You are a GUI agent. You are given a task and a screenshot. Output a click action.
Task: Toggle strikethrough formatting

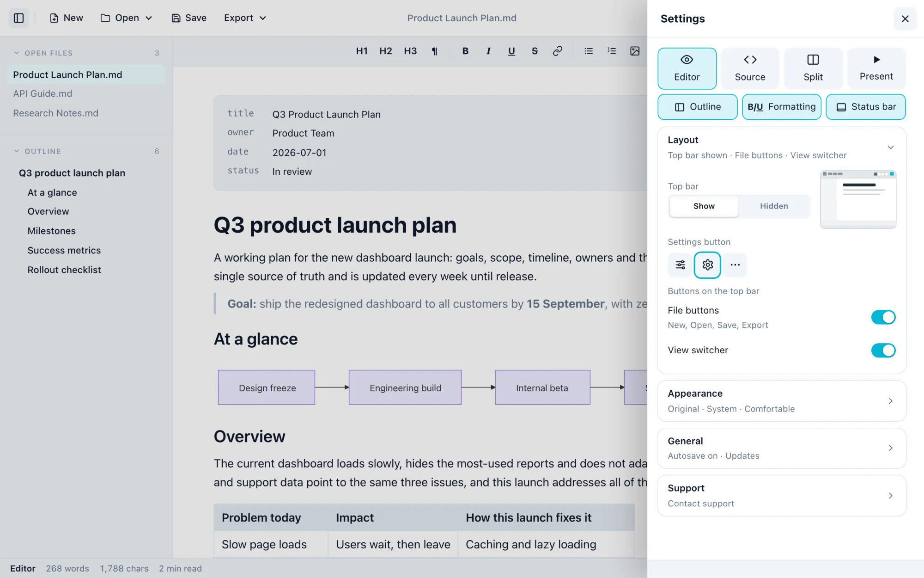click(x=535, y=51)
